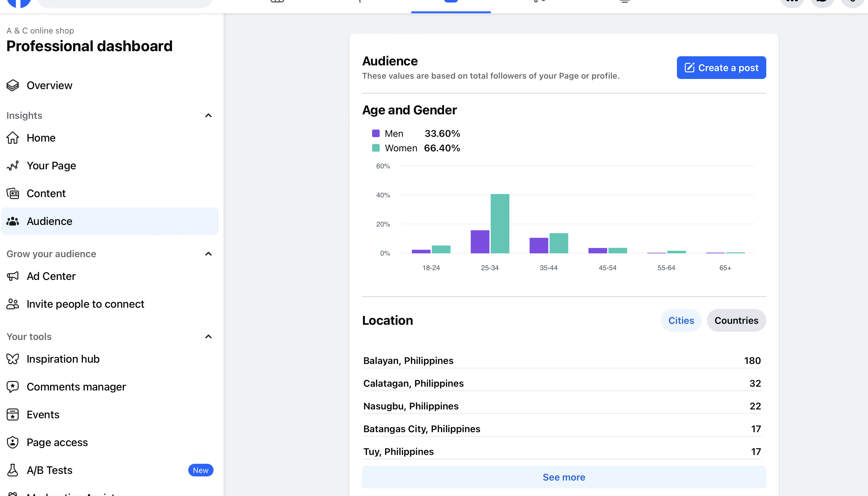Click the Content newspaper icon
Image resolution: width=868 pixels, height=496 pixels.
click(x=13, y=193)
